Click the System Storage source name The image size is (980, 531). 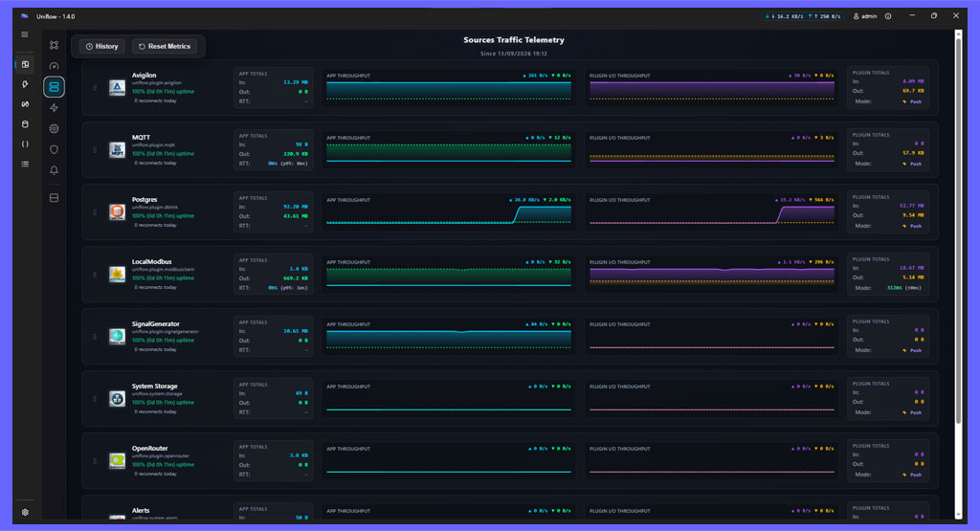pos(154,387)
